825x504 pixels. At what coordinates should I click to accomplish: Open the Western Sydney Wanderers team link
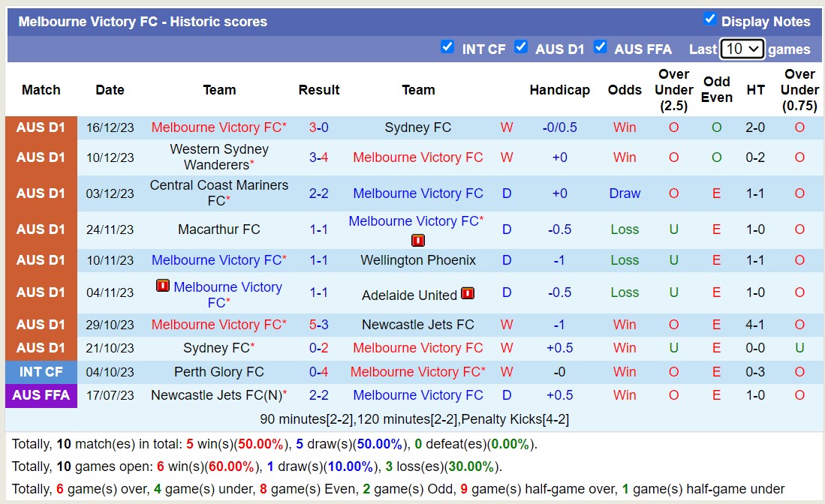218,157
